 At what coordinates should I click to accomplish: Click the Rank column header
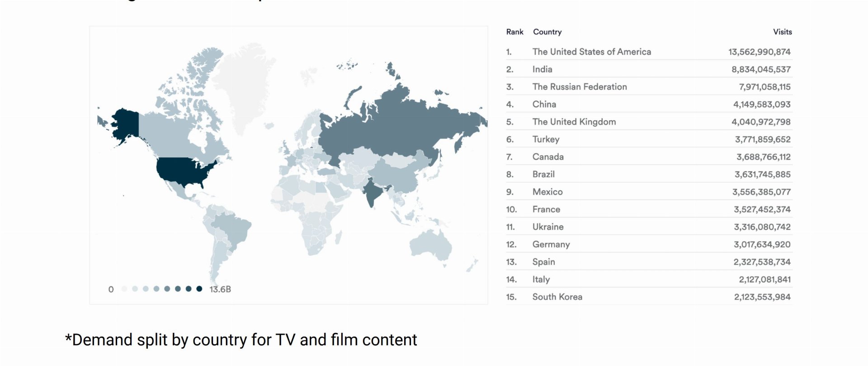click(514, 32)
